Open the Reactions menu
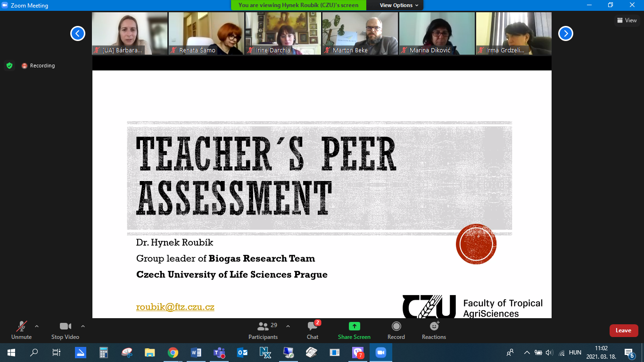644x362 pixels. 434,330
